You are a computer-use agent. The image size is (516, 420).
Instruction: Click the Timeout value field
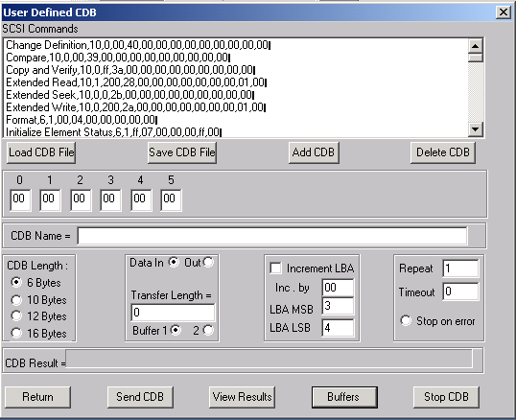(x=460, y=292)
